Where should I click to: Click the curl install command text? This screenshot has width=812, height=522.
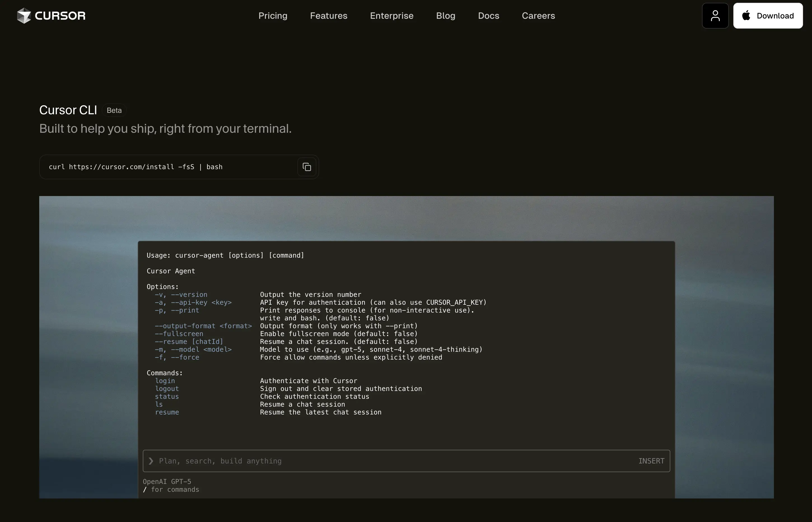point(136,167)
